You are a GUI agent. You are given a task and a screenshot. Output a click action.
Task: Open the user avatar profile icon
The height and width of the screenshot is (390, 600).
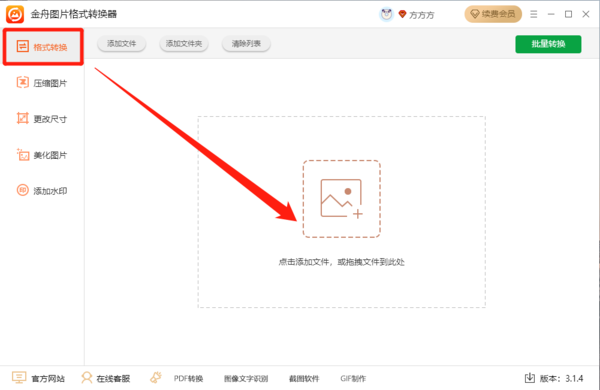tap(386, 15)
